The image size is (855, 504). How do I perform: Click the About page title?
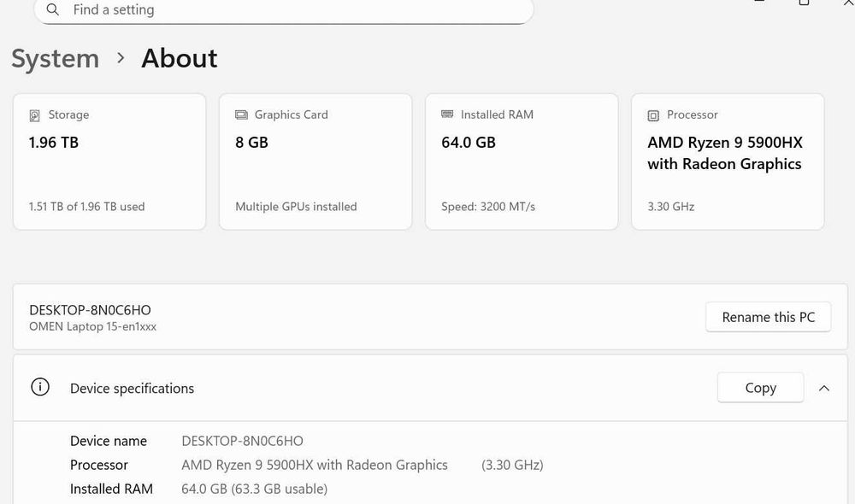pyautogui.click(x=179, y=58)
